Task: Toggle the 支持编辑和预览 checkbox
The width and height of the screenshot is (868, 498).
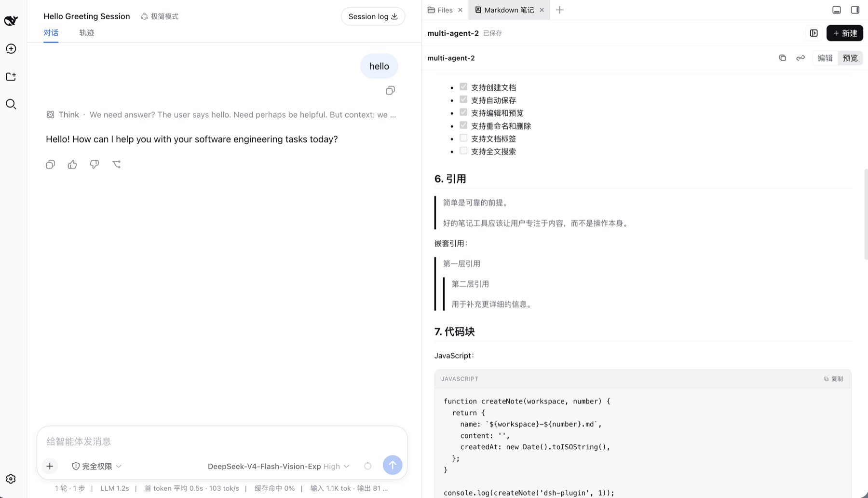Action: [463, 112]
